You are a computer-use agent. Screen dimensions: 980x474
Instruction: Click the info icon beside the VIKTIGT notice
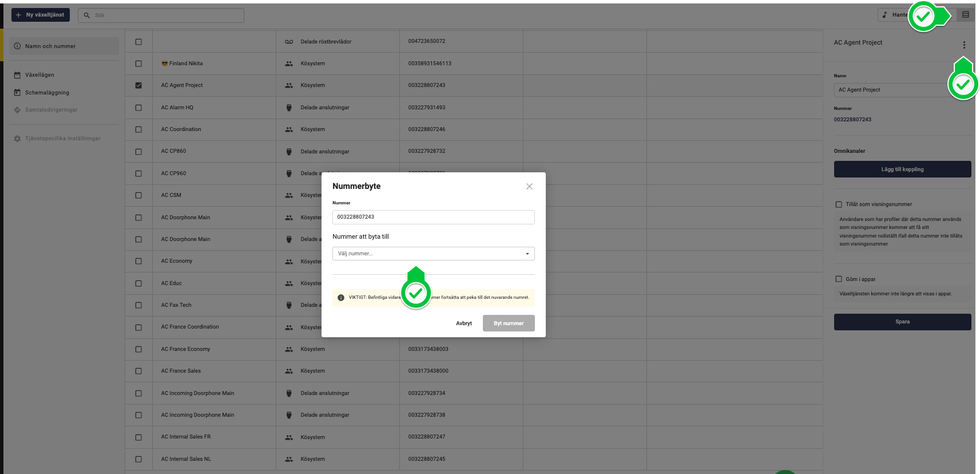pos(341,298)
